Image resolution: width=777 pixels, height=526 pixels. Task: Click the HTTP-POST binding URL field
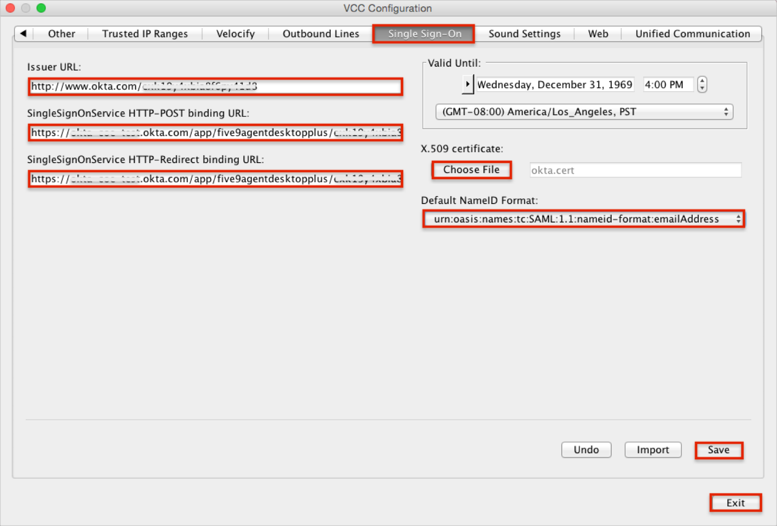(215, 133)
